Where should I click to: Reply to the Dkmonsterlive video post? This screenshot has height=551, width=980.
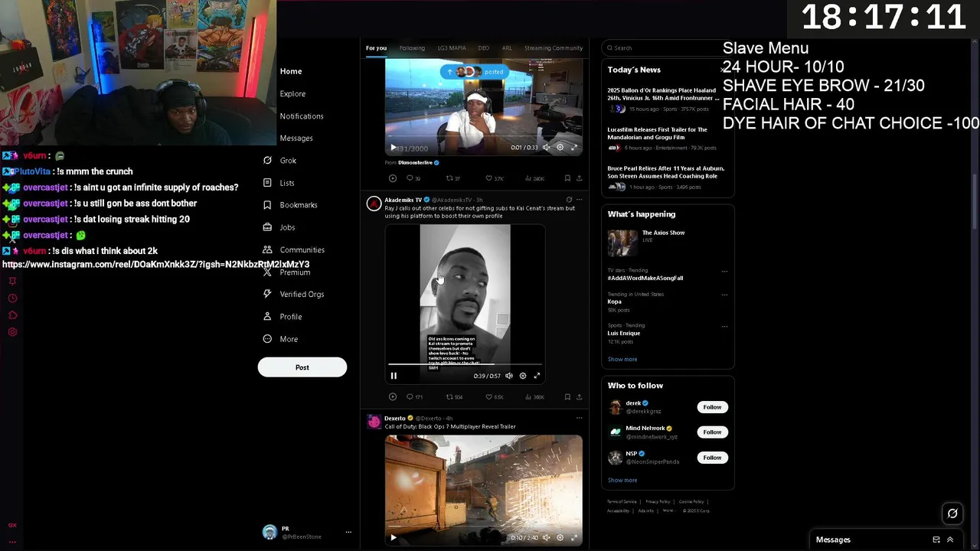pos(413,178)
